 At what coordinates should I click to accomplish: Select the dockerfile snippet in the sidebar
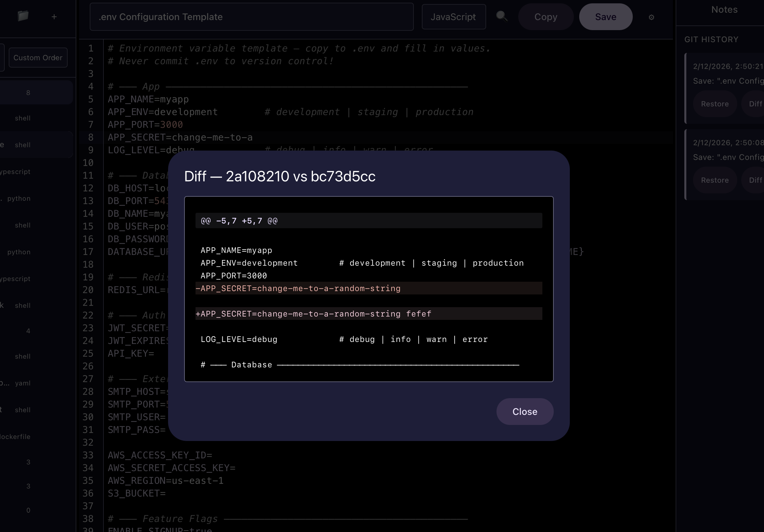[15, 437]
